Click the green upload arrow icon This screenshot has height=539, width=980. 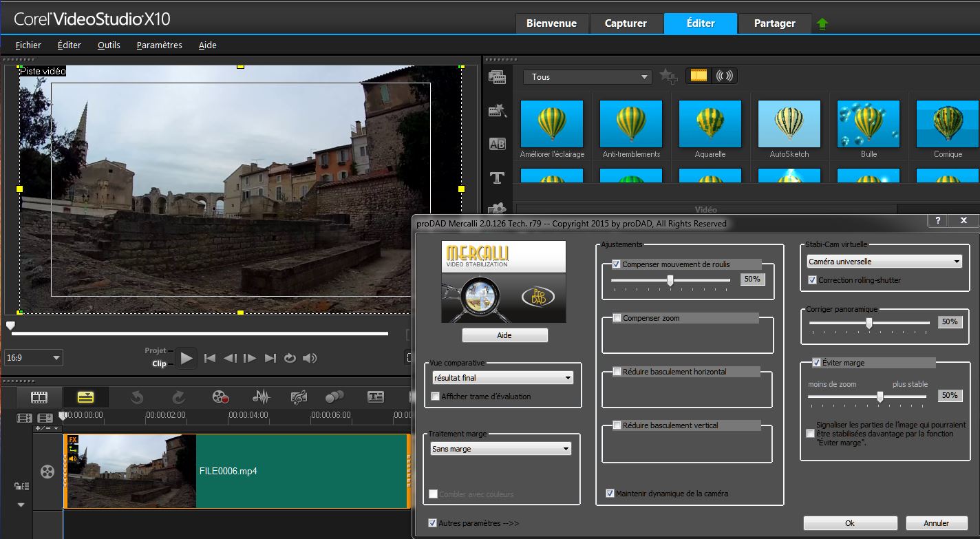point(822,23)
